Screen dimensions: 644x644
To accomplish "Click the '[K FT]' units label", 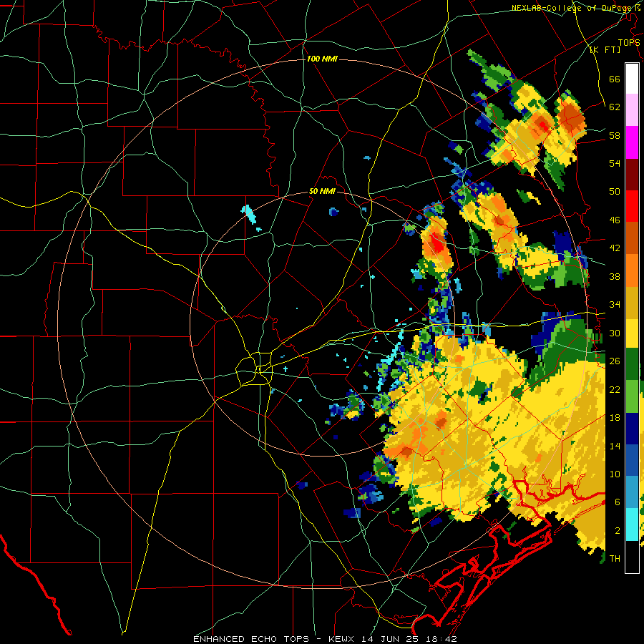I will (605, 49).
